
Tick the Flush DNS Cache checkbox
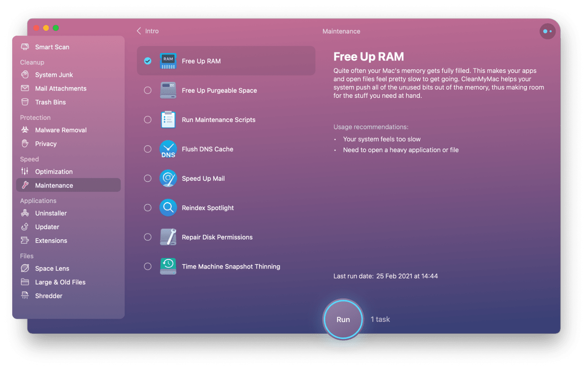point(148,149)
